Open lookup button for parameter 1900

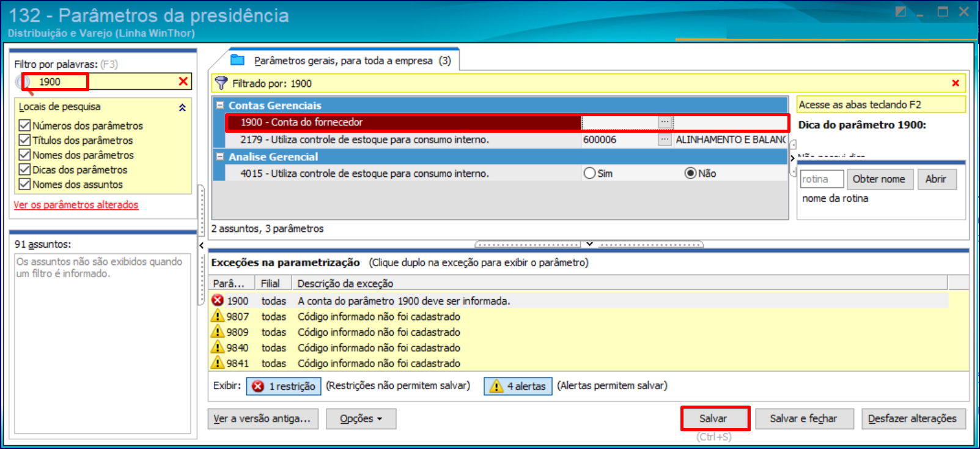tap(665, 122)
